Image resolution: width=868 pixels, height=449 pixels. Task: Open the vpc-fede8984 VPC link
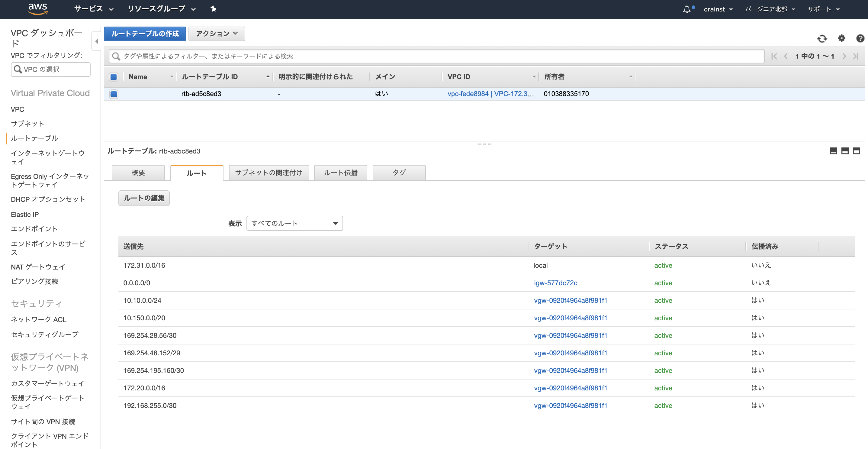(x=490, y=94)
